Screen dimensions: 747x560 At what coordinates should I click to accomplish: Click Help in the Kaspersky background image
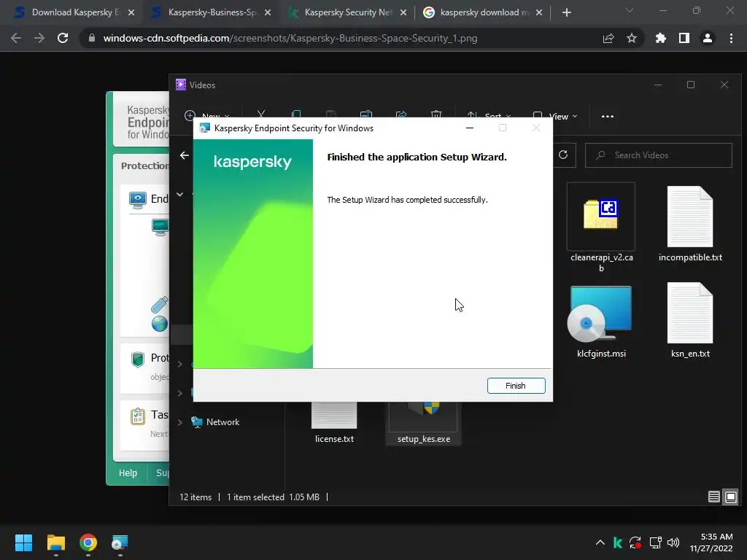(128, 472)
